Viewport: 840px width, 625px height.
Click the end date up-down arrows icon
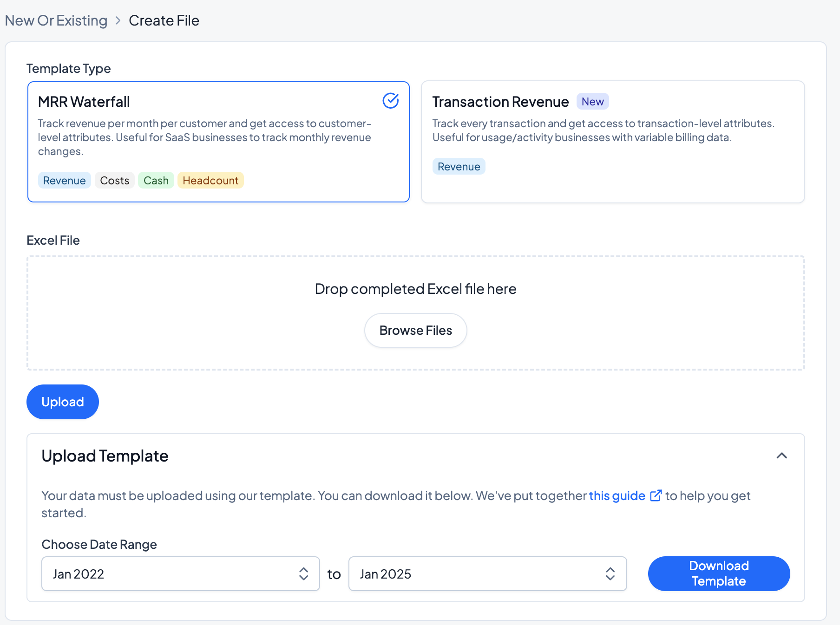(610, 574)
